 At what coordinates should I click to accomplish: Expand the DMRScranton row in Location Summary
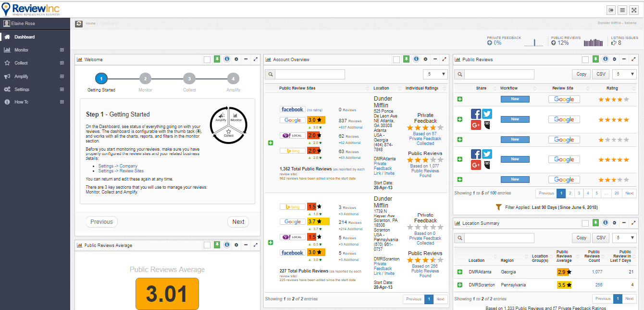pos(459,285)
